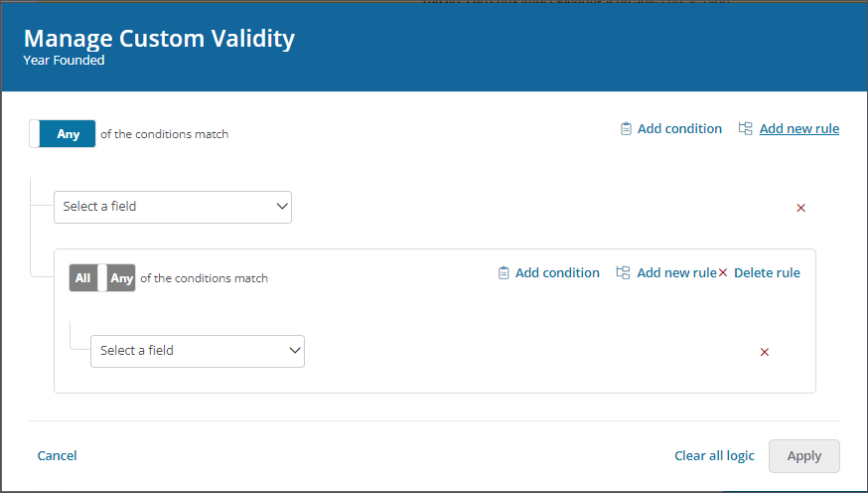Cancel the custom validity dialog
Viewport: 868px width, 493px height.
point(57,456)
